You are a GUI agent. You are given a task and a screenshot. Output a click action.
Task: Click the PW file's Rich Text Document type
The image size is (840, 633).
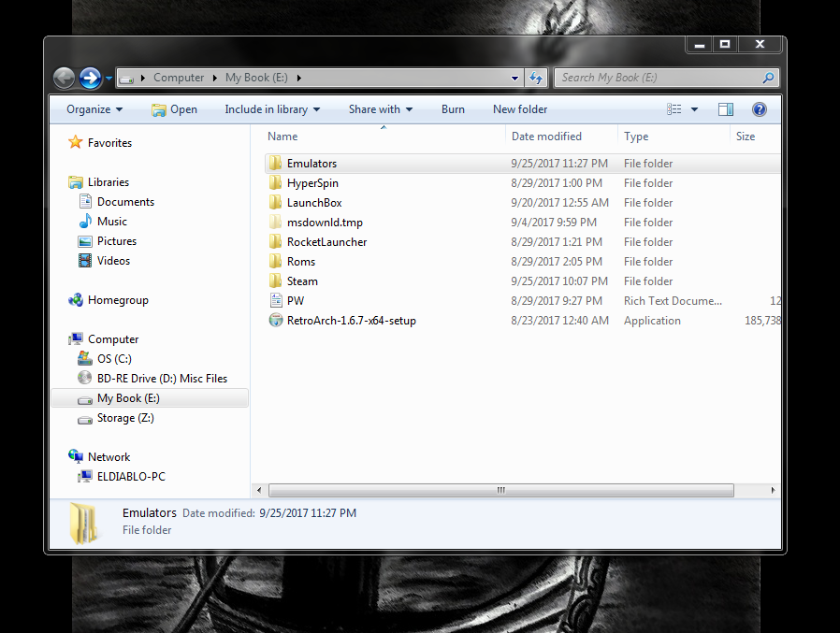click(673, 301)
